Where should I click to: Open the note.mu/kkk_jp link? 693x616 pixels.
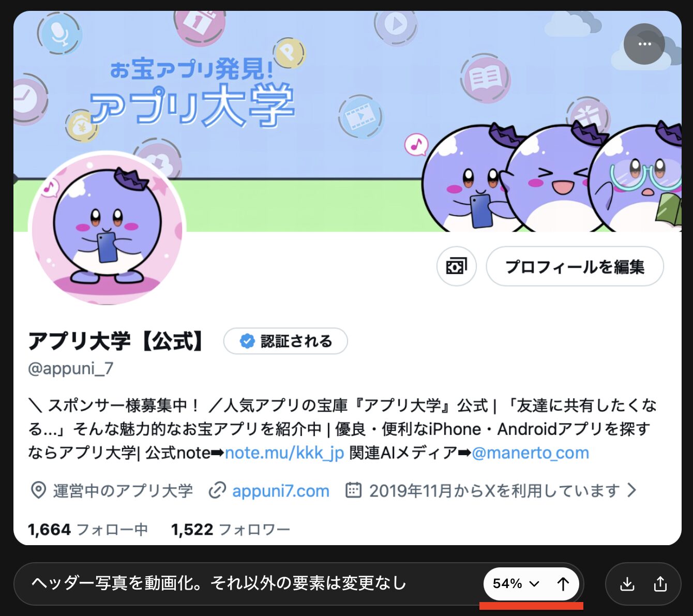tap(284, 453)
